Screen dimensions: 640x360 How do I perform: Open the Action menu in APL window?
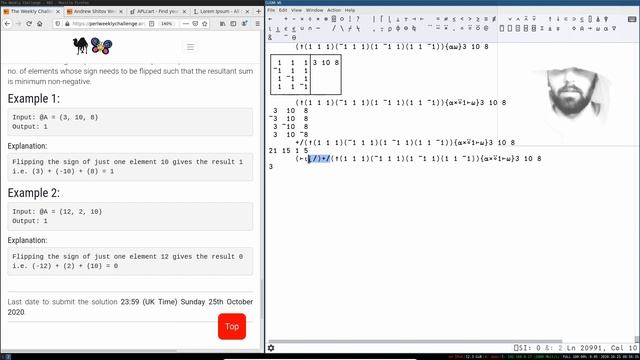(334, 10)
